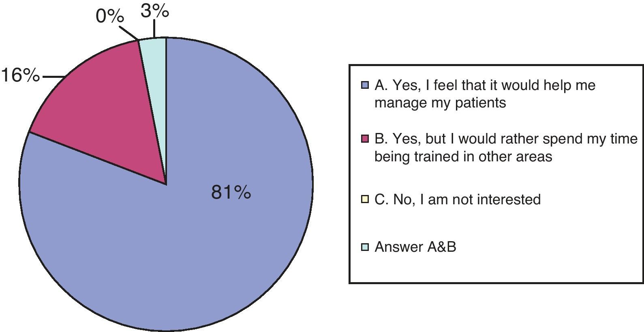Select the 'manage my patients' legend line

tap(440, 103)
